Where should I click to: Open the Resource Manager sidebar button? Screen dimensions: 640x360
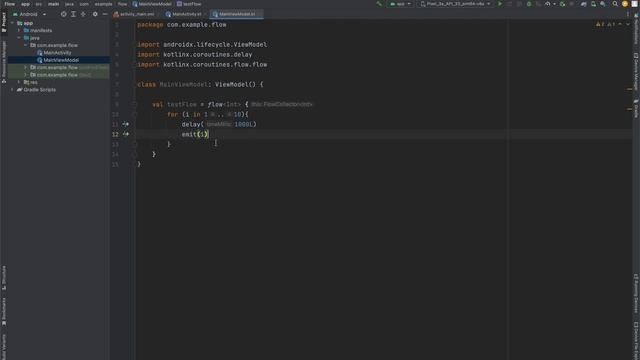[x=4, y=61]
